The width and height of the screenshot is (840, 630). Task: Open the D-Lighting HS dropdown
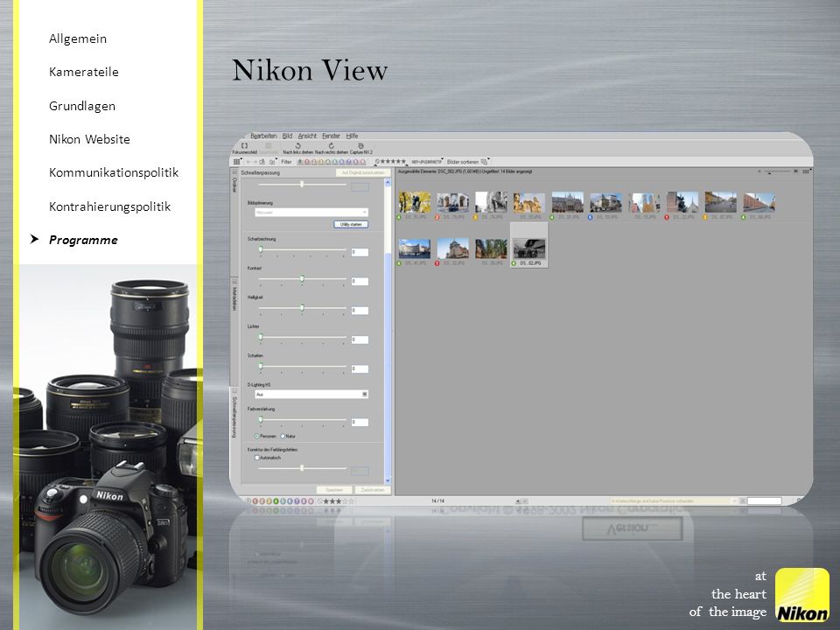pyautogui.click(x=311, y=395)
